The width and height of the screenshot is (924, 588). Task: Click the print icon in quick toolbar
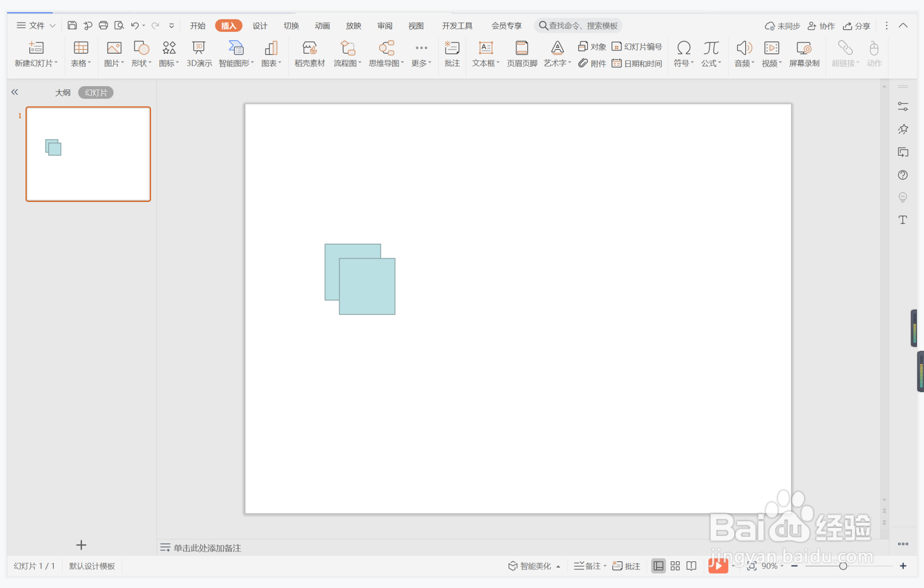click(x=103, y=25)
